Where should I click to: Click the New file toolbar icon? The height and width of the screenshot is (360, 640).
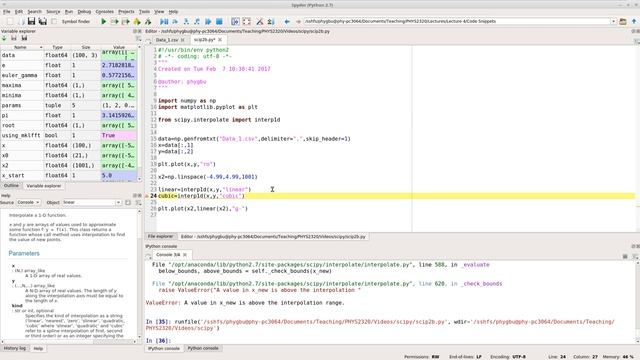tap(10, 21)
